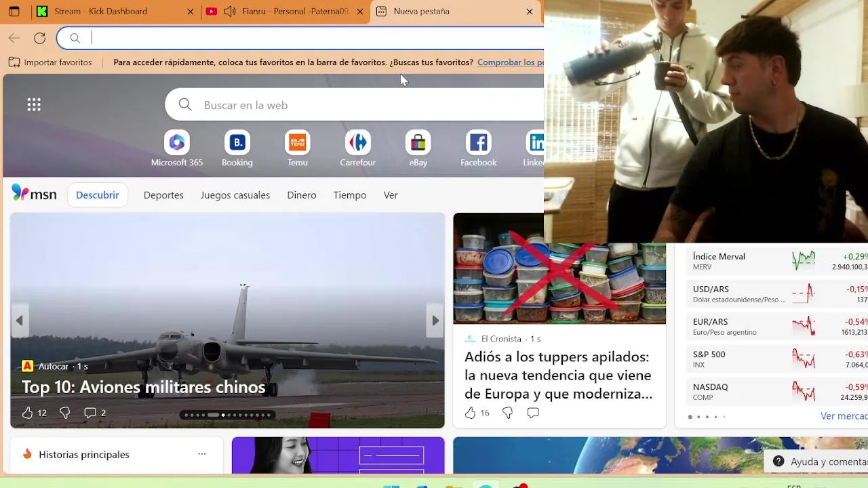Image resolution: width=868 pixels, height=488 pixels.
Task: Open Temu shortcut
Action: tap(298, 148)
